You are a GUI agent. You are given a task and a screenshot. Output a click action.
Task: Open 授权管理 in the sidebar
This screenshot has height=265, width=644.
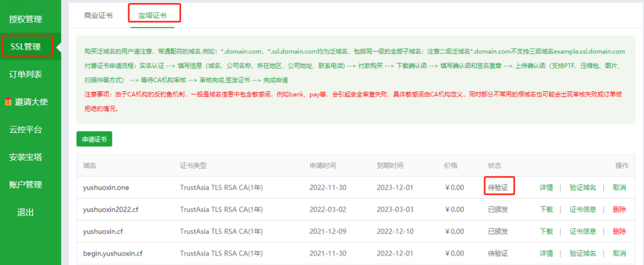click(26, 18)
